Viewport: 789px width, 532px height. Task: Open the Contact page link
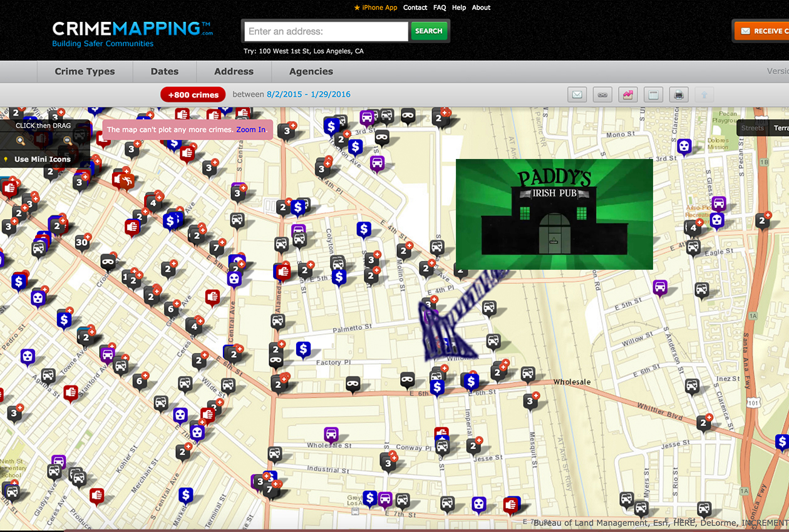[x=415, y=8]
